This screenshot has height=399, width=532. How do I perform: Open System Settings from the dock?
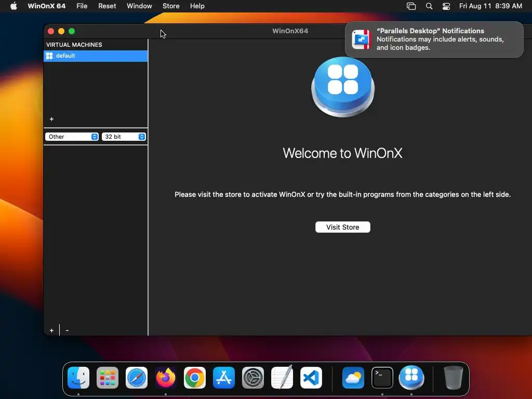[253, 378]
